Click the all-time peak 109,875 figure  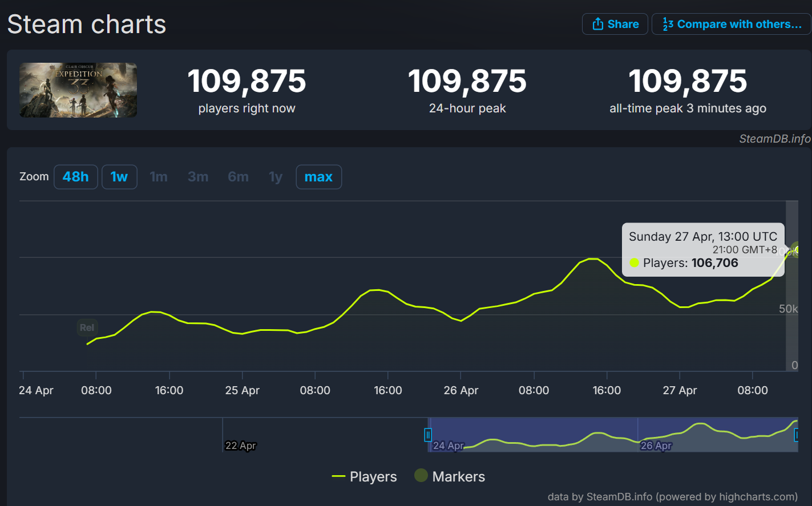pyautogui.click(x=688, y=81)
